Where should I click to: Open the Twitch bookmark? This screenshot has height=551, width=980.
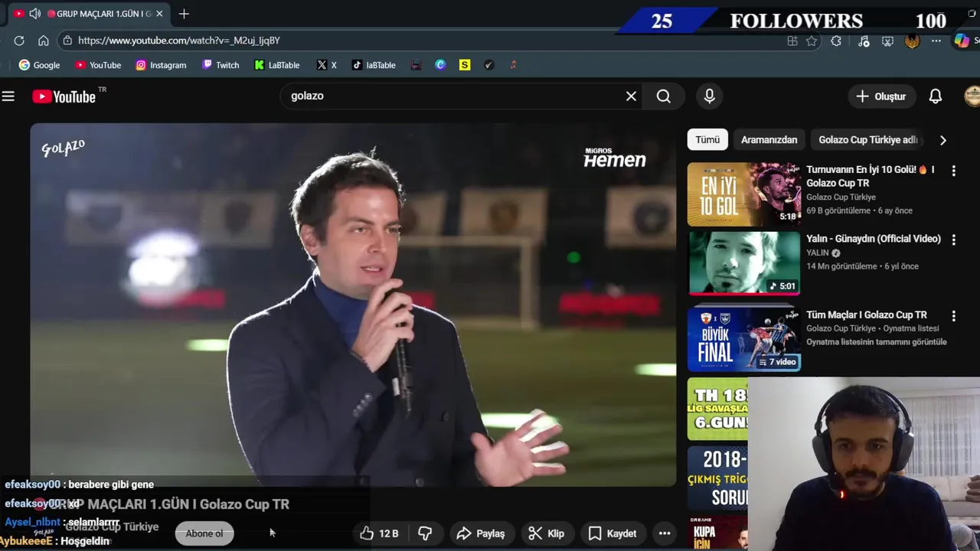(x=220, y=65)
